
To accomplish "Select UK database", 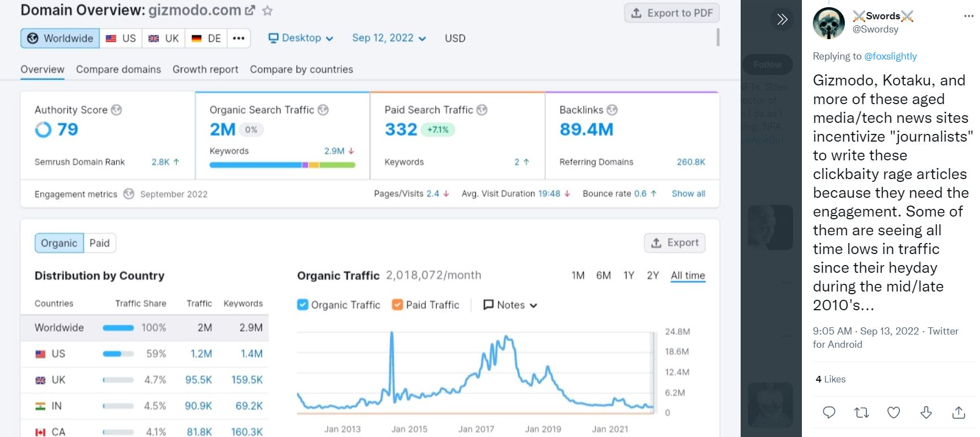I will pos(164,38).
